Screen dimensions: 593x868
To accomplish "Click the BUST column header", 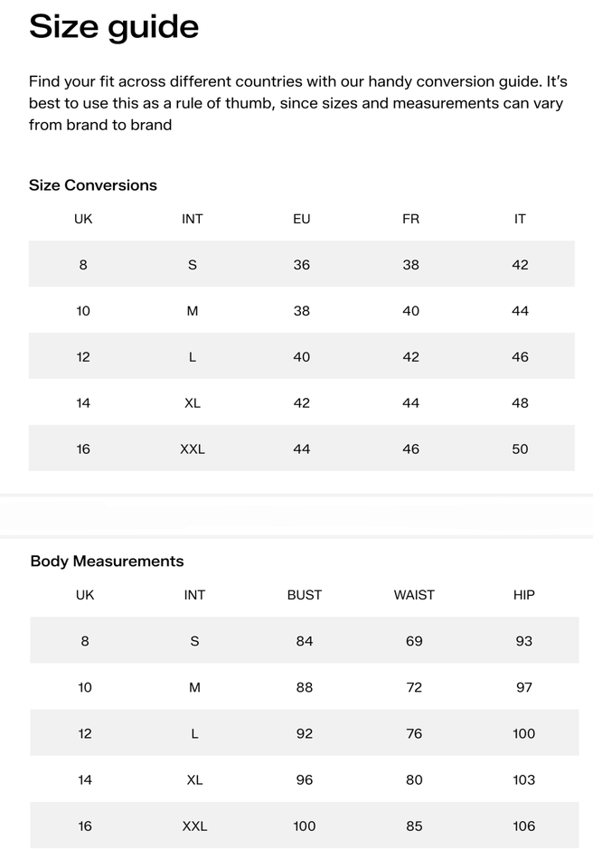I will (x=305, y=595).
